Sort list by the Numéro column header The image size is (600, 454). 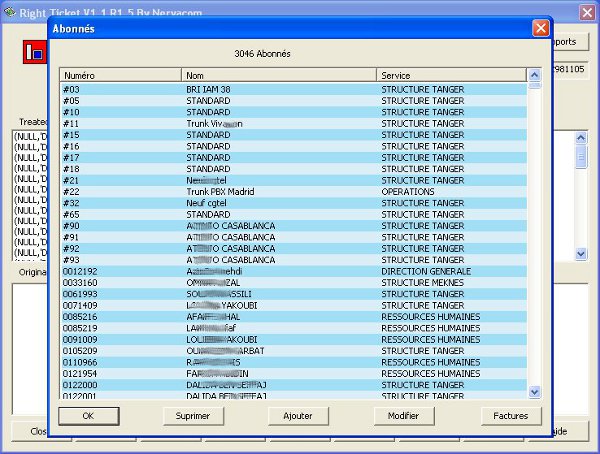[120, 75]
